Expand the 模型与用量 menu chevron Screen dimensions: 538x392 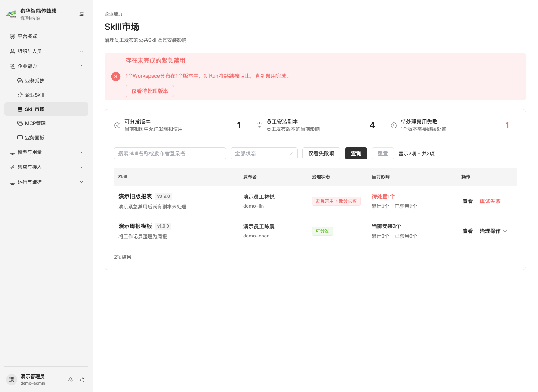81,152
